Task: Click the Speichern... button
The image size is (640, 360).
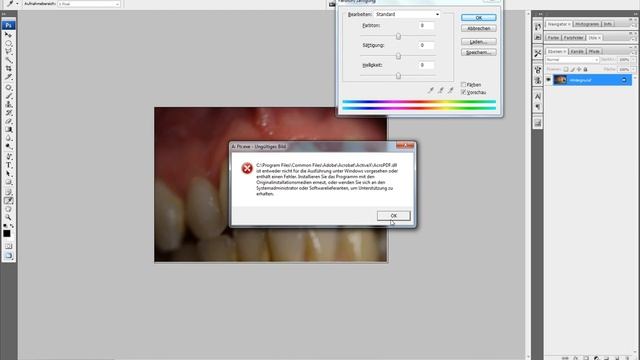Action: [478, 52]
